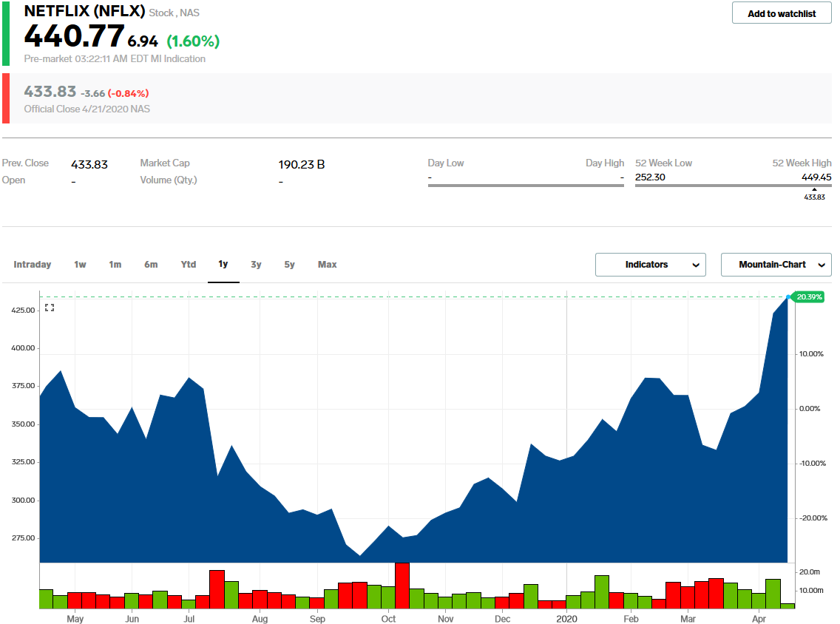Select the 3y time range tab
The image size is (840, 624).
click(x=256, y=264)
